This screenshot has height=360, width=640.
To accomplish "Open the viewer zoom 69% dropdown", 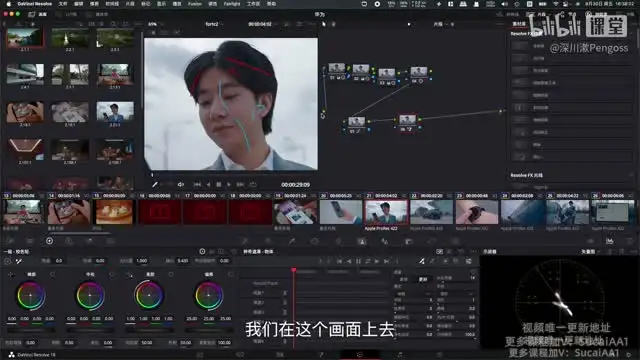I will click(155, 24).
